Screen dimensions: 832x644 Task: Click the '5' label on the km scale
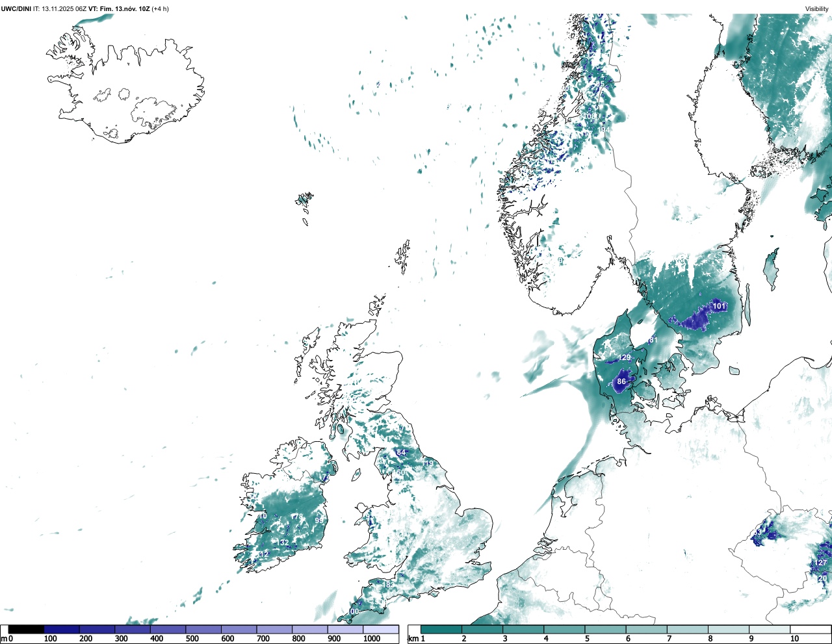(x=587, y=639)
